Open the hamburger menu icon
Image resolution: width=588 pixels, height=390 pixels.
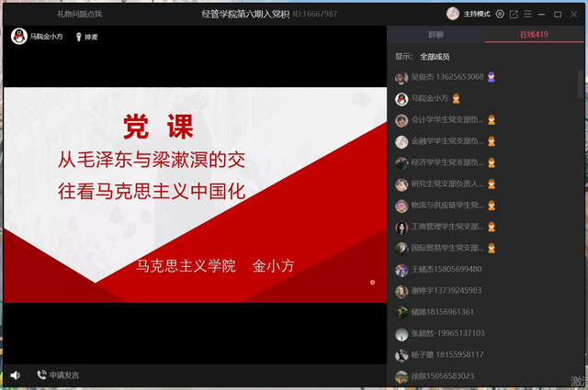pyautogui.click(x=527, y=14)
